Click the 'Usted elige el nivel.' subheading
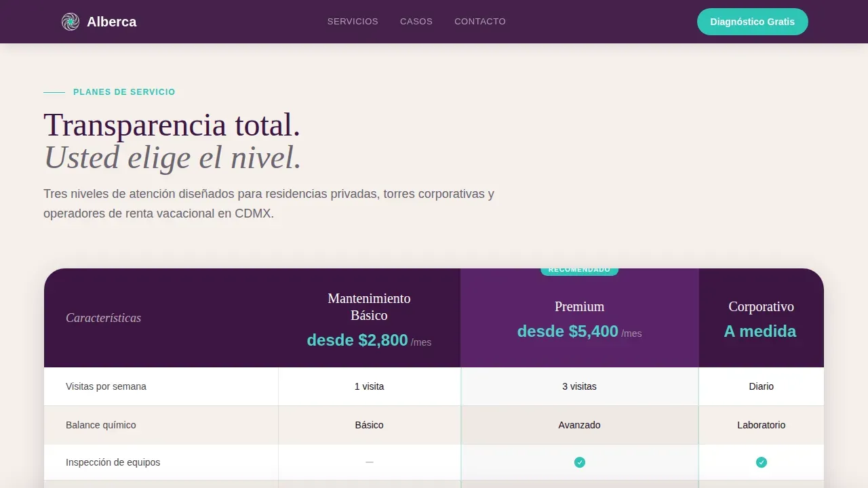This screenshot has width=868, height=488. pos(172,158)
